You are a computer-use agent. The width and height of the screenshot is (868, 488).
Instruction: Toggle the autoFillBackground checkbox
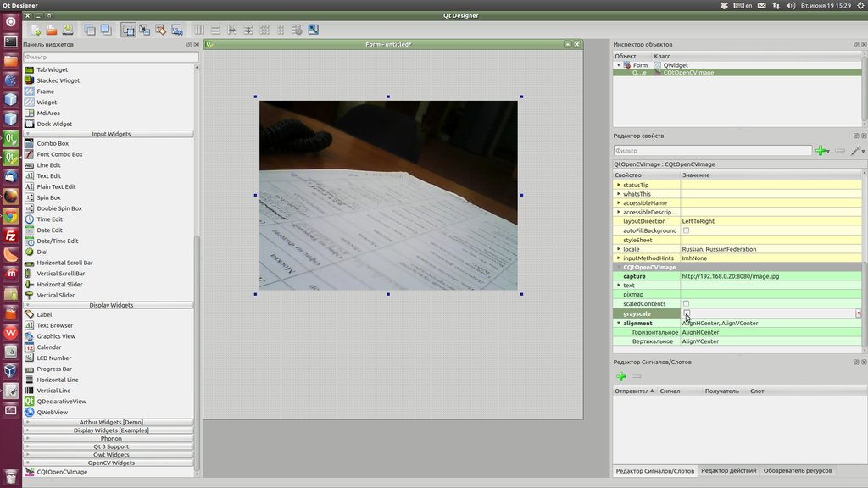coord(687,230)
